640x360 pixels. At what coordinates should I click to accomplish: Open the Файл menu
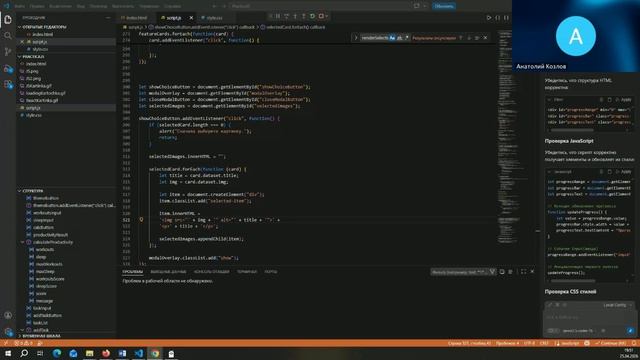[x=19, y=6]
